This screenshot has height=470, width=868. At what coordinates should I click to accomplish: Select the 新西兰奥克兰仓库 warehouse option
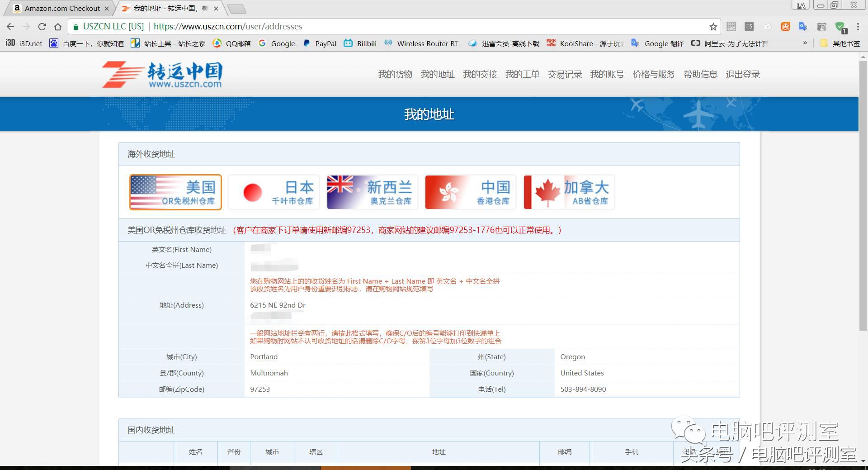click(372, 192)
